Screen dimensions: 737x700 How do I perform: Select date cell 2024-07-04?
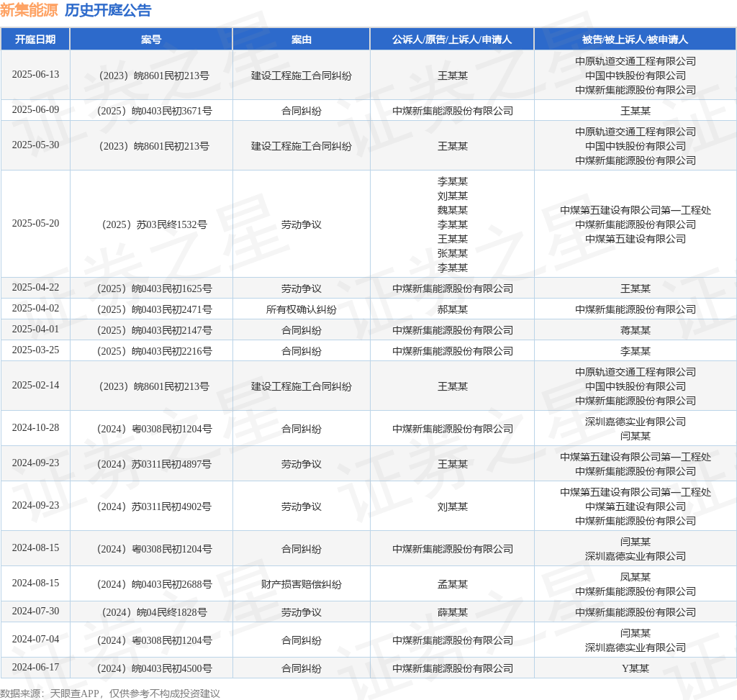(x=36, y=639)
